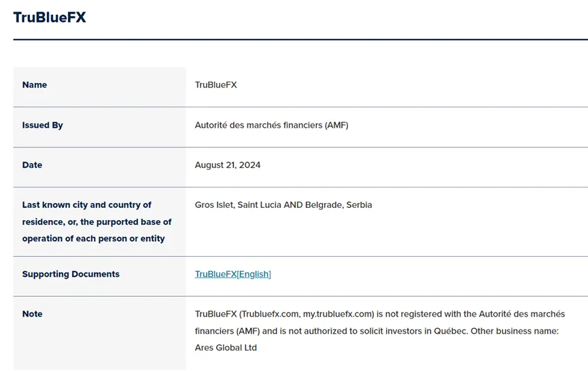Select the Ares Global Ltd business name text
The width and height of the screenshot is (588, 371).
(x=226, y=348)
